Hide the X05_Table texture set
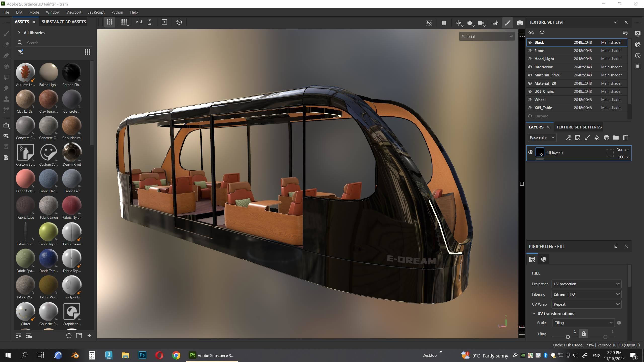This screenshot has width=644, height=362. click(530, 108)
